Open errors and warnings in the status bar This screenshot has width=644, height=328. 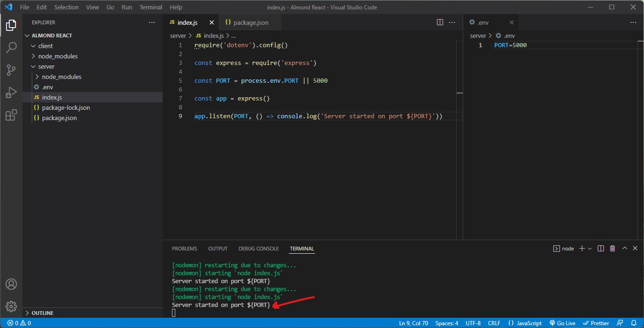pos(19,323)
